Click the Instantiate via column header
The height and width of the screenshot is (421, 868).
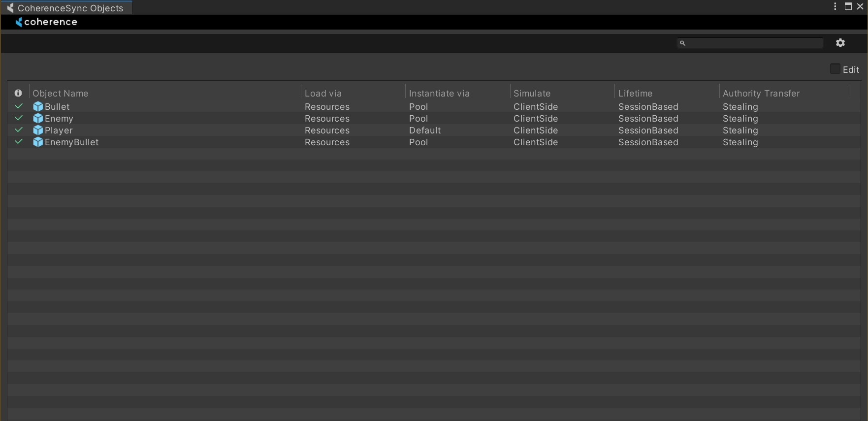pos(439,93)
